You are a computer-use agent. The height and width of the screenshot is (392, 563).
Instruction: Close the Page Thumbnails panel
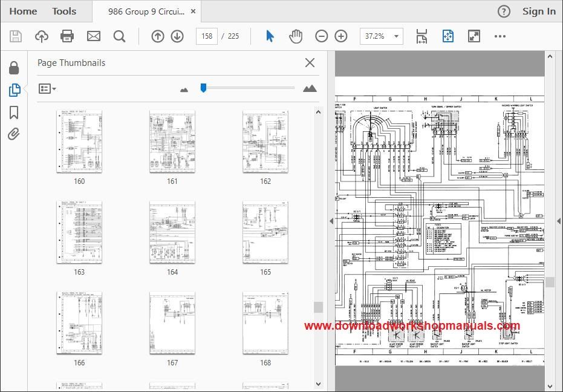pyautogui.click(x=310, y=62)
